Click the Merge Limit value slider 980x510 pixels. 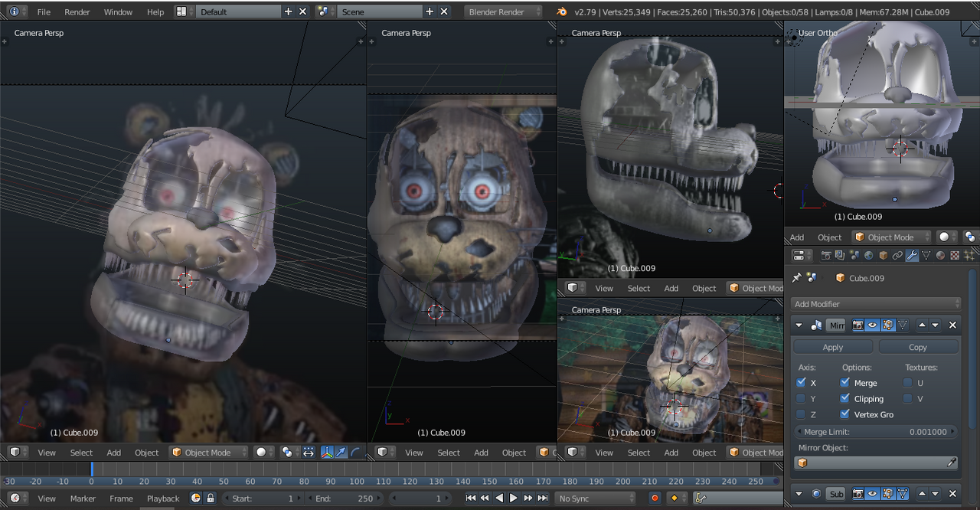[x=876, y=432]
